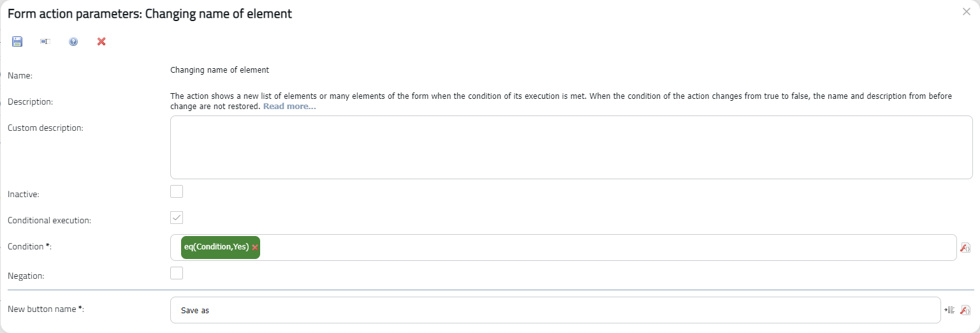Click insert-variable icon next to New button name
This screenshot has width=980, height=333.
(x=950, y=310)
